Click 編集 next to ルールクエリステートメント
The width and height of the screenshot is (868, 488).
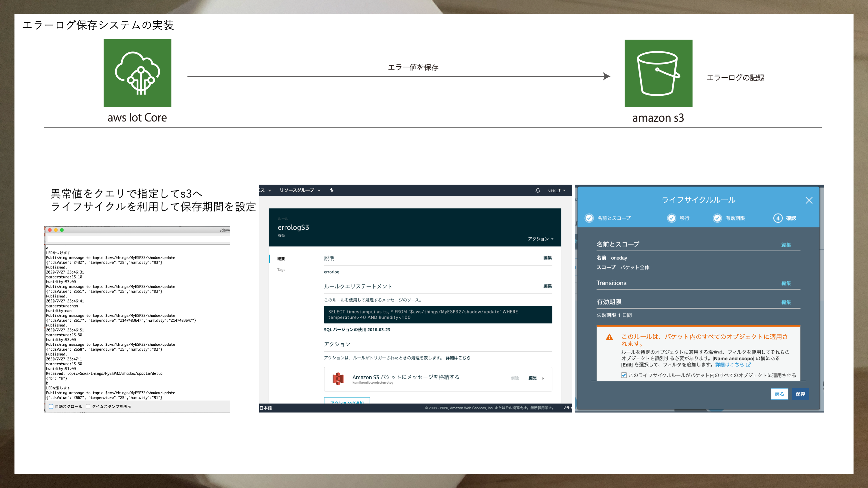click(x=547, y=286)
